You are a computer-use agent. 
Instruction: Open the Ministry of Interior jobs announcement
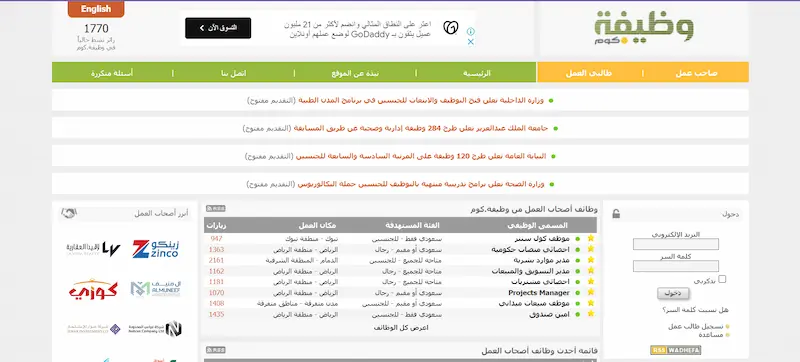(421, 100)
